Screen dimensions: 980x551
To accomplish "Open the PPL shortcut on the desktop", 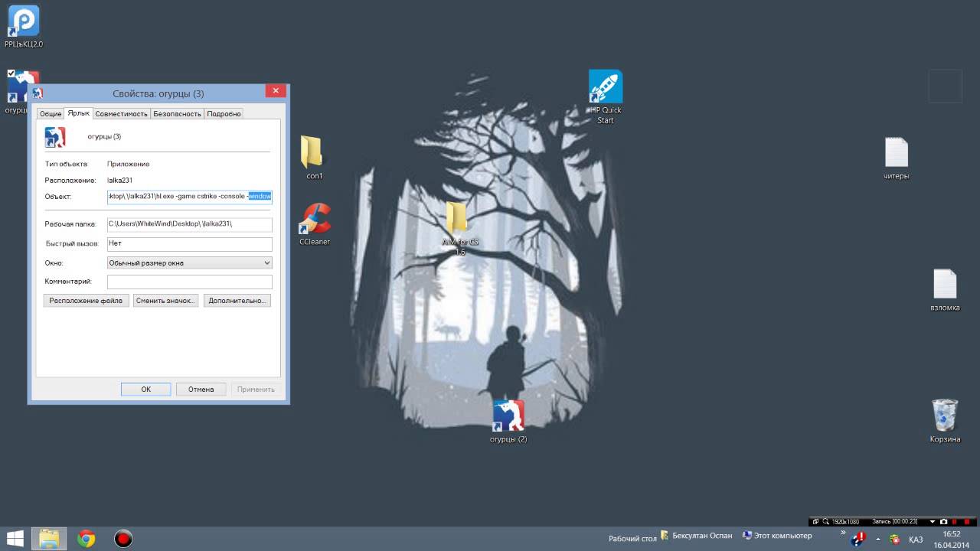I will (23, 27).
